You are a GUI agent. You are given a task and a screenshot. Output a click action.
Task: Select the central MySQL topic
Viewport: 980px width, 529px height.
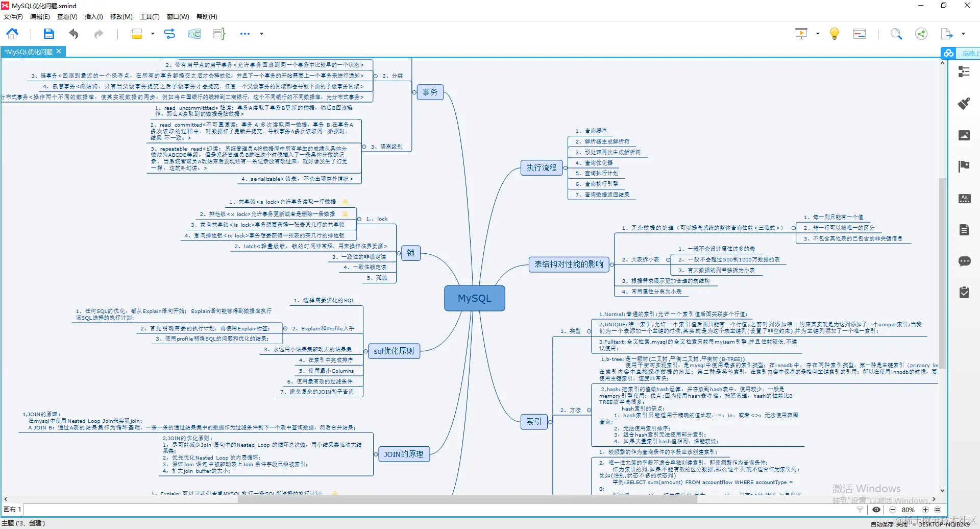(x=475, y=298)
